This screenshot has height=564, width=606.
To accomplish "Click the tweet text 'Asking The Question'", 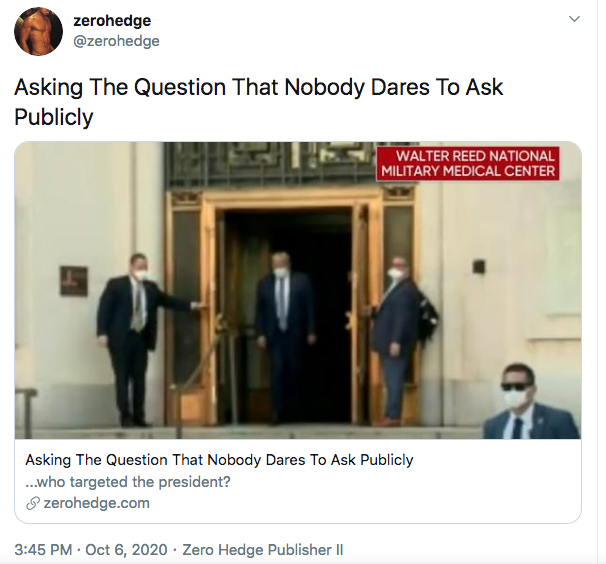I will (x=120, y=87).
